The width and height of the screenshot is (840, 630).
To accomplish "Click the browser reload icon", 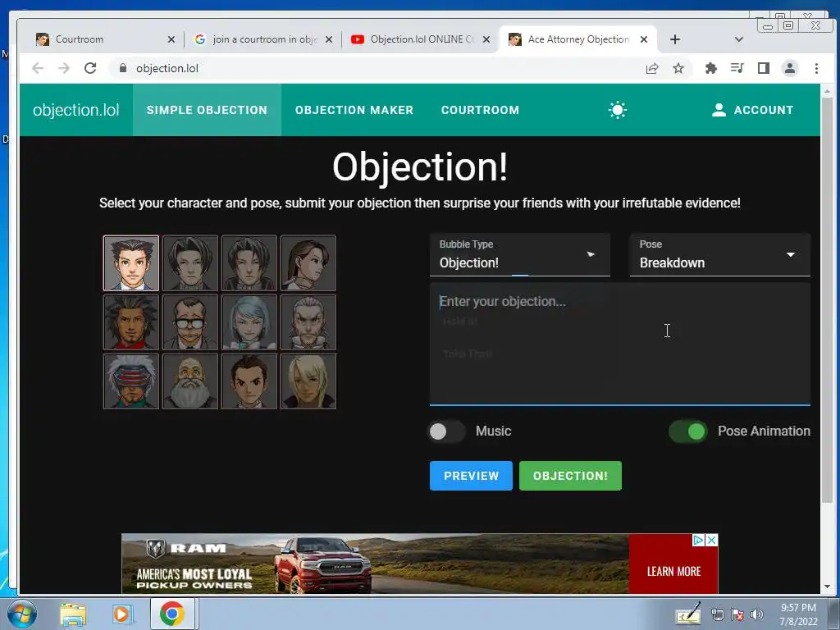I will (90, 68).
